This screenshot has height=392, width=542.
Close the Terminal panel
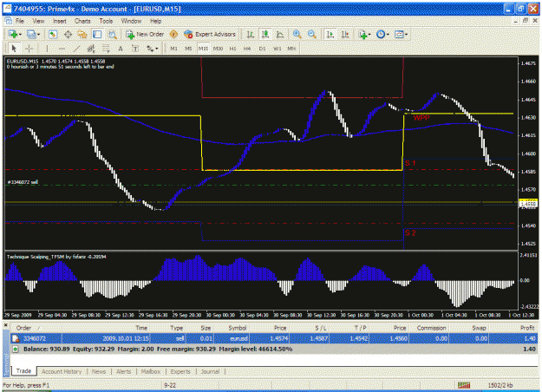point(6,325)
